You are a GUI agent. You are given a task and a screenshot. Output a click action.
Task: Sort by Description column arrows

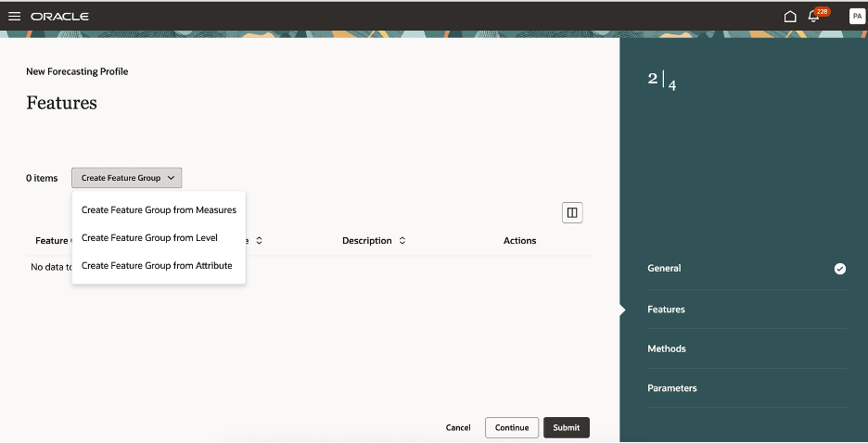click(402, 241)
